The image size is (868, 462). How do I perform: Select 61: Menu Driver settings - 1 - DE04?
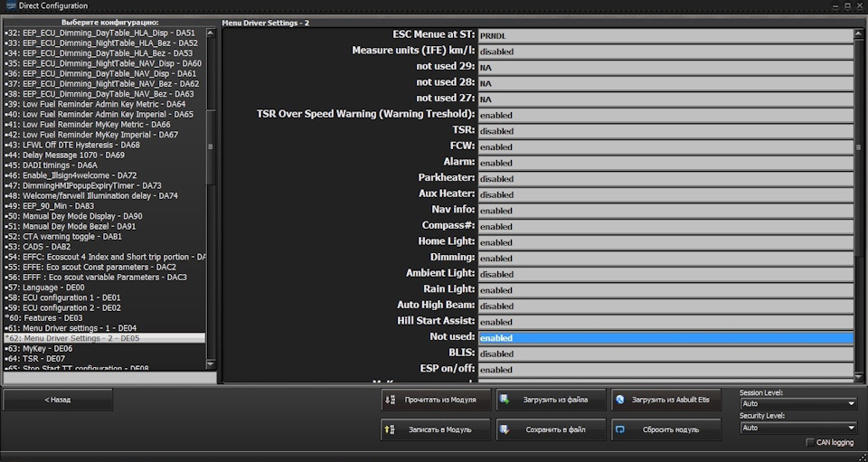[x=104, y=328]
